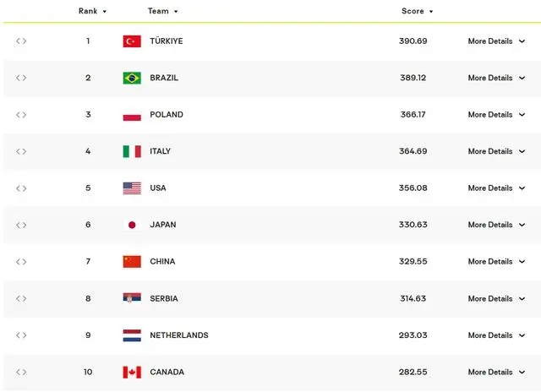Image resolution: width=541 pixels, height=392 pixels.
Task: Click the Poland flag icon
Action: [x=132, y=115]
